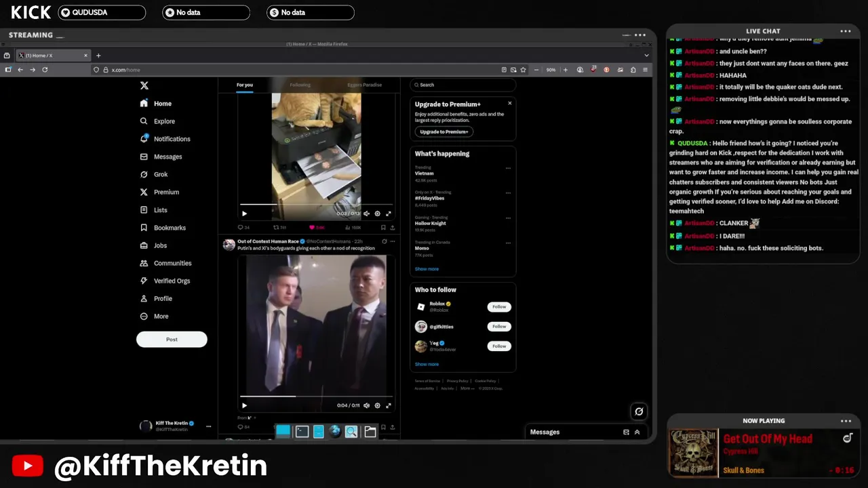Bookmark this page with the star icon

point(523,70)
